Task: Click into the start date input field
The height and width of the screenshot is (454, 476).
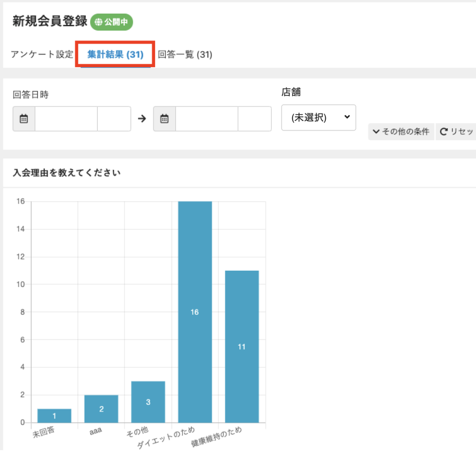Action: 66,119
